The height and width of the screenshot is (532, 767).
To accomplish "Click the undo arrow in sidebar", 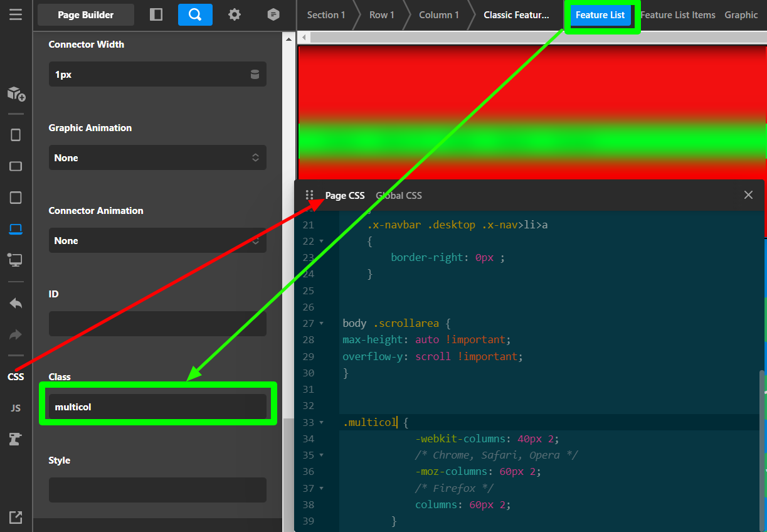I will 16,304.
